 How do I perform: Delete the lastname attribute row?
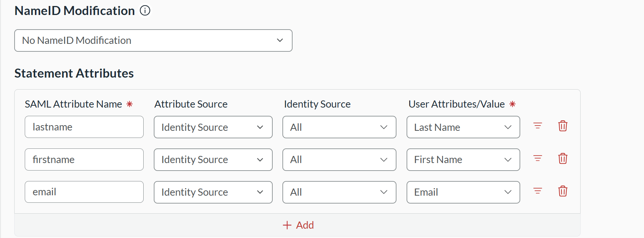click(x=563, y=126)
